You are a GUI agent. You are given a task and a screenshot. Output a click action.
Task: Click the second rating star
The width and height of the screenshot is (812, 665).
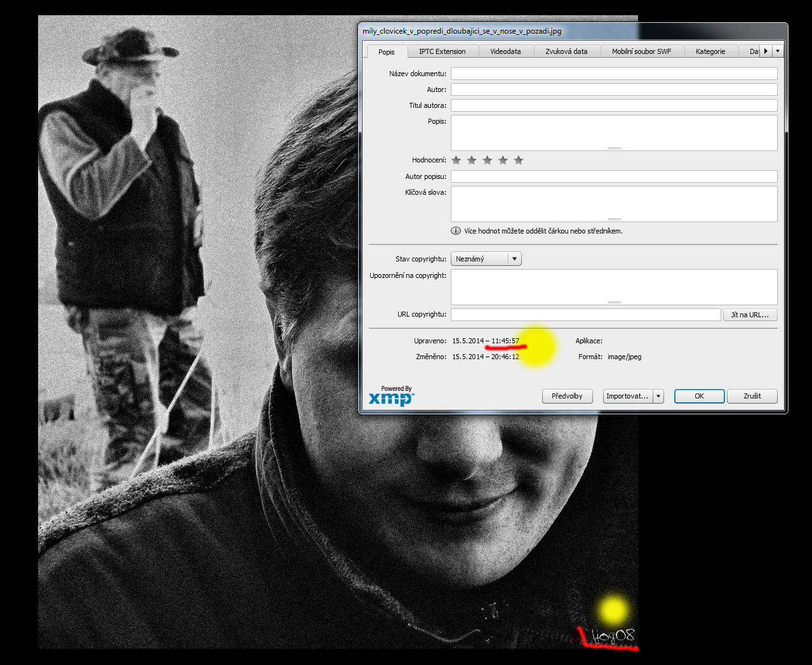click(x=472, y=161)
